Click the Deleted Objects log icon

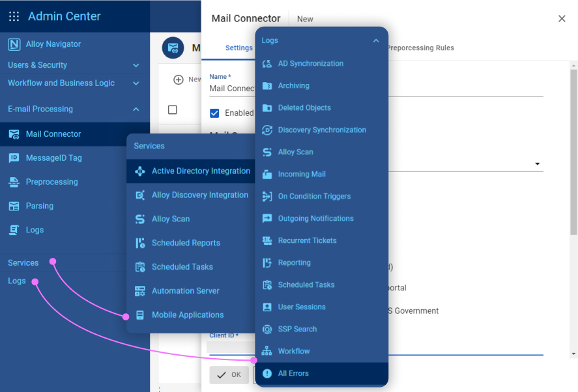[267, 108]
